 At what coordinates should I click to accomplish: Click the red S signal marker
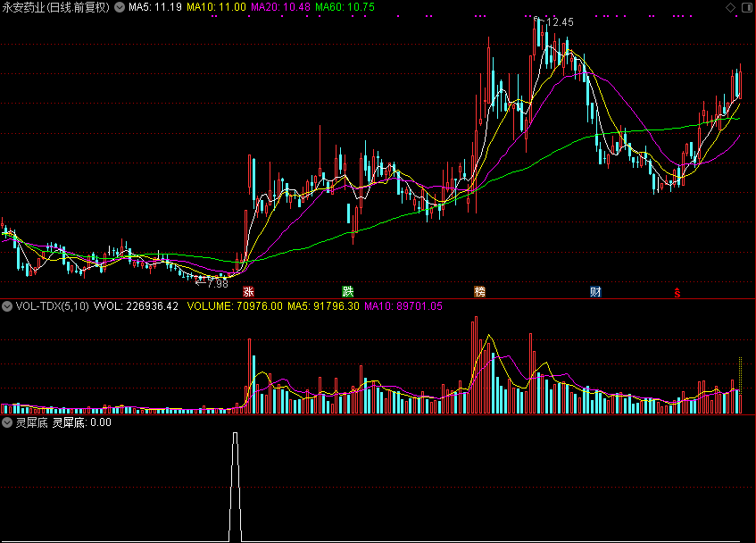click(x=677, y=292)
